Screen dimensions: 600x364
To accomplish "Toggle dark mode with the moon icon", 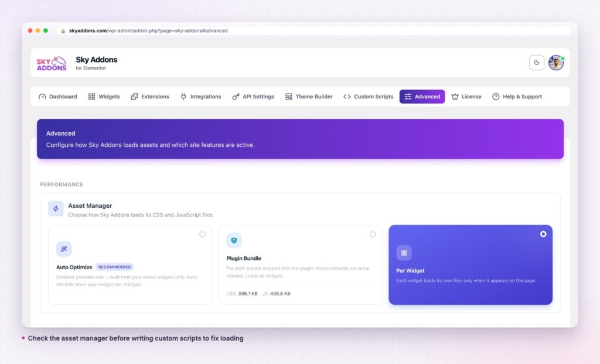I will pos(537,63).
